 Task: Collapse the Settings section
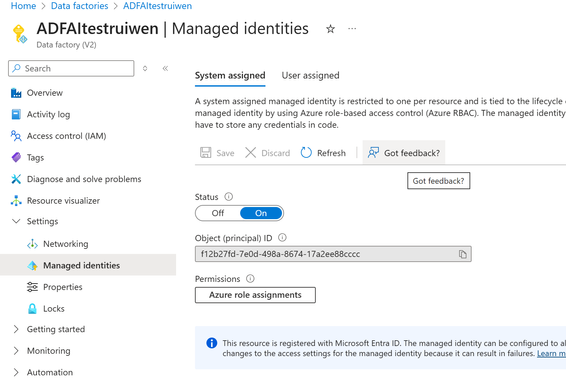16,221
